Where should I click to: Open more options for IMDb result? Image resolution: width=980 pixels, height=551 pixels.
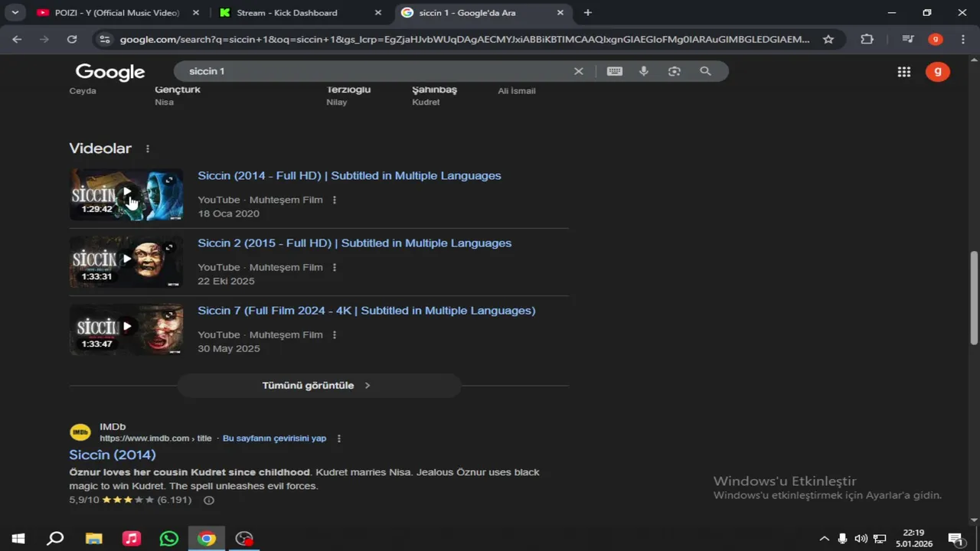tap(339, 439)
